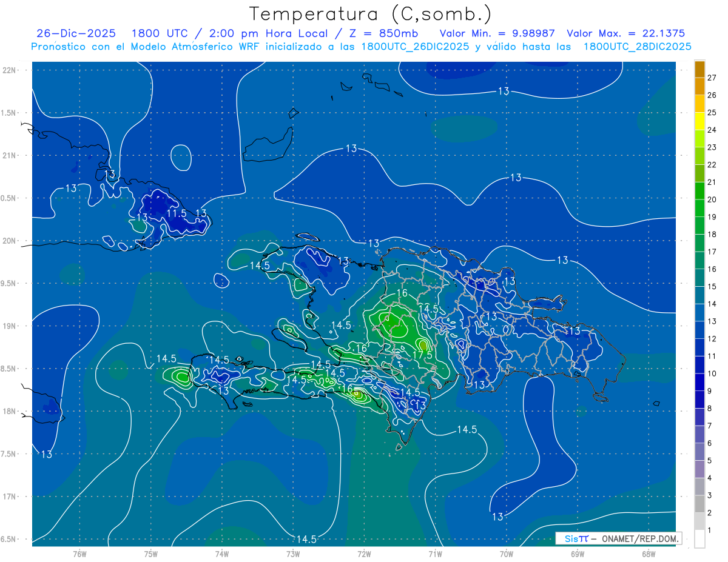
Task: Click the '74W' longitude axis label
Action: [x=222, y=554]
